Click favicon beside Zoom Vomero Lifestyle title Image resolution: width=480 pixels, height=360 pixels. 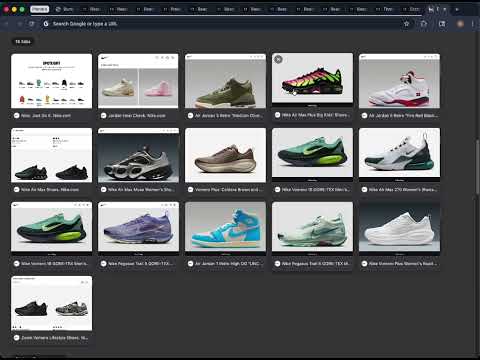coord(16,338)
